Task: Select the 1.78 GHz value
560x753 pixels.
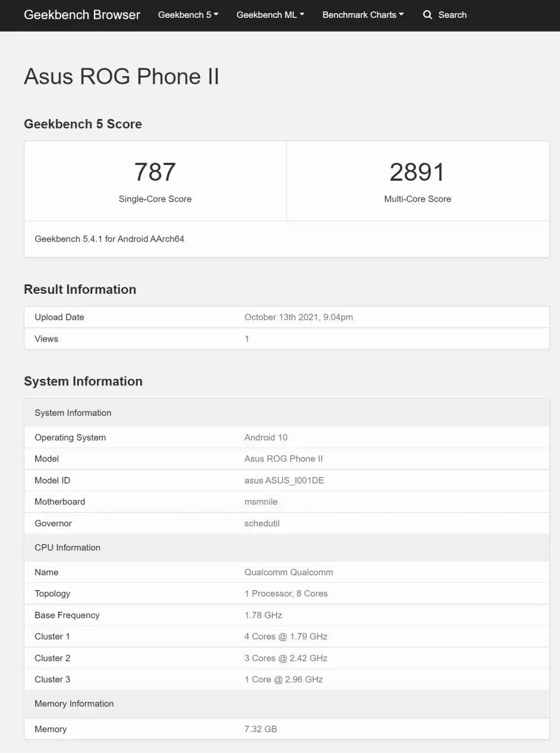Action: click(263, 615)
